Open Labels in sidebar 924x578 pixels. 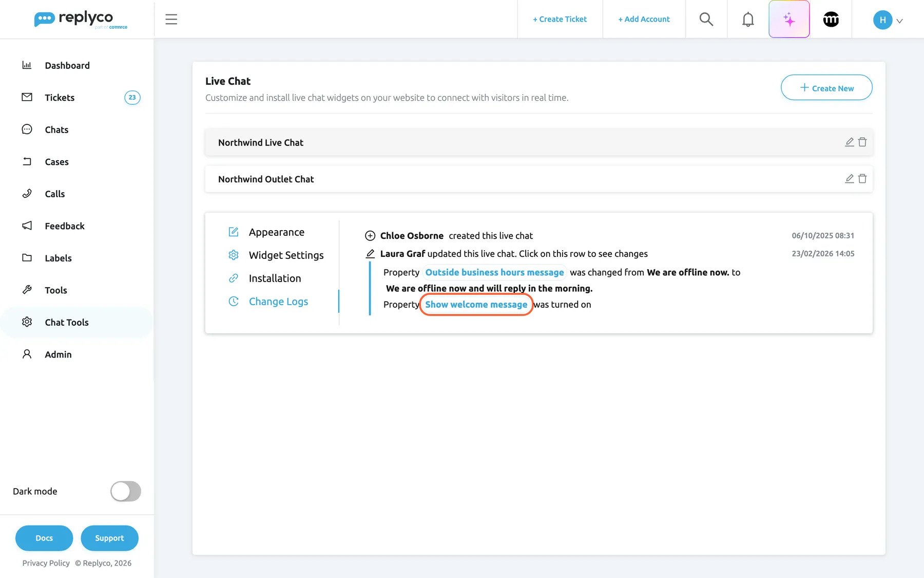tap(77, 258)
